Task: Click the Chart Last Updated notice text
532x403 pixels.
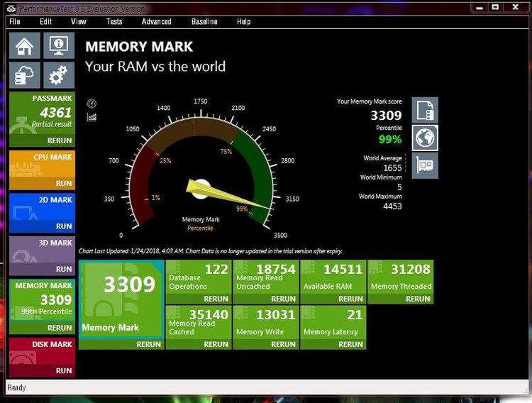Action: 211,251
